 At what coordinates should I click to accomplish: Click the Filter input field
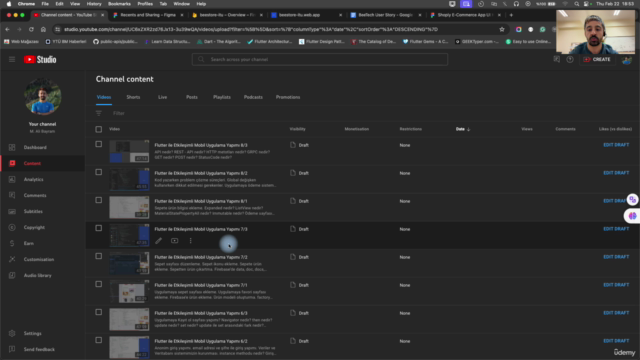pyautogui.click(x=118, y=113)
